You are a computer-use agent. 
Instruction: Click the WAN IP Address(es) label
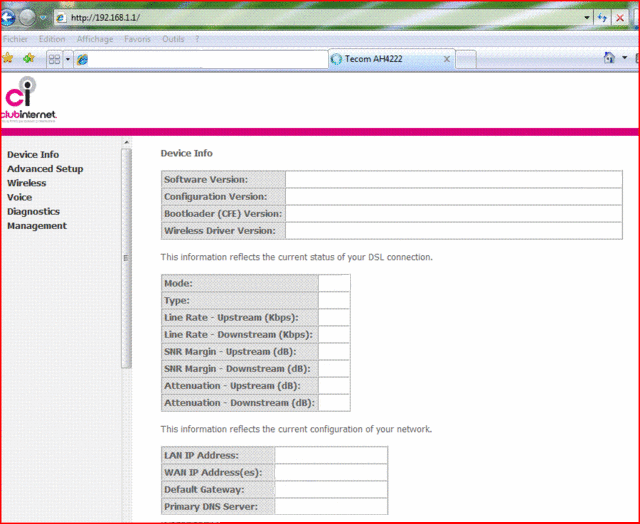coord(213,473)
